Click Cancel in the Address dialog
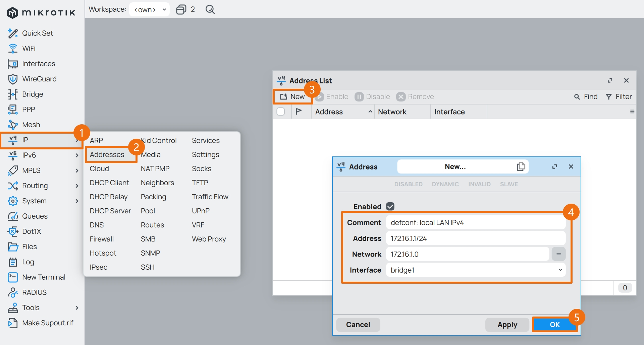 [358, 325]
